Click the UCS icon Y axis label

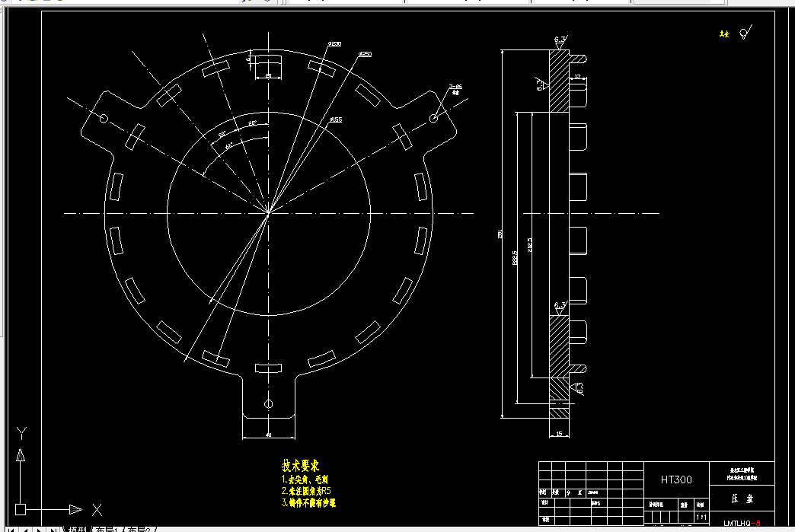(21, 434)
